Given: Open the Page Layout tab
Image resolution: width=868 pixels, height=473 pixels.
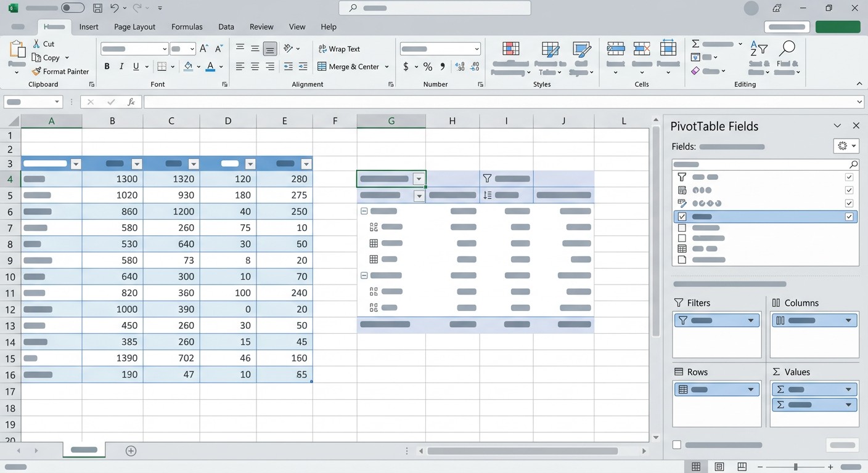Looking at the screenshot, I should coord(135,26).
